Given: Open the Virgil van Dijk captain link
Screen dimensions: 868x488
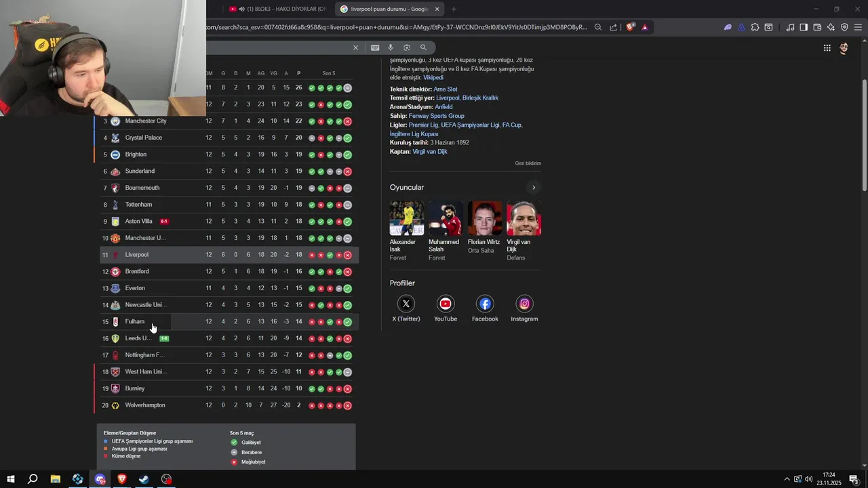Looking at the screenshot, I should click(430, 152).
